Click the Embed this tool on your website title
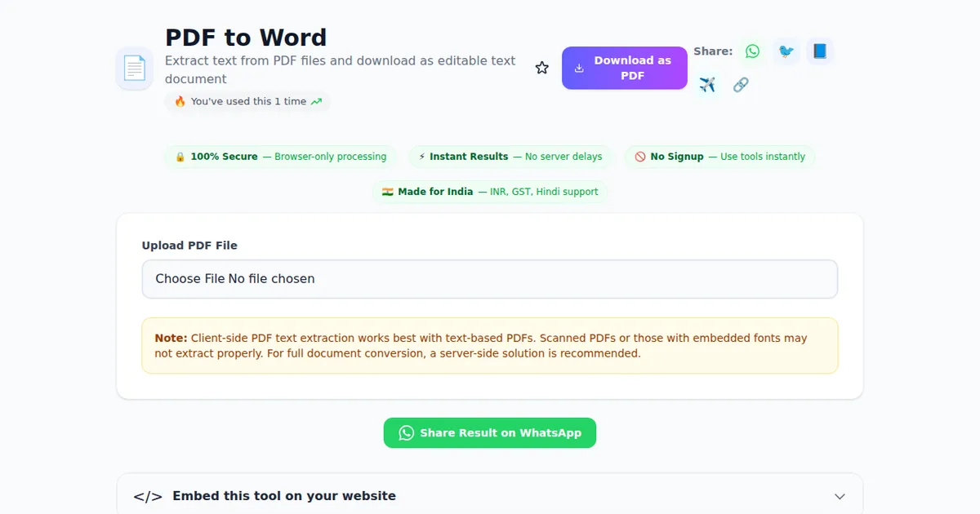The height and width of the screenshot is (514, 980). click(x=284, y=496)
